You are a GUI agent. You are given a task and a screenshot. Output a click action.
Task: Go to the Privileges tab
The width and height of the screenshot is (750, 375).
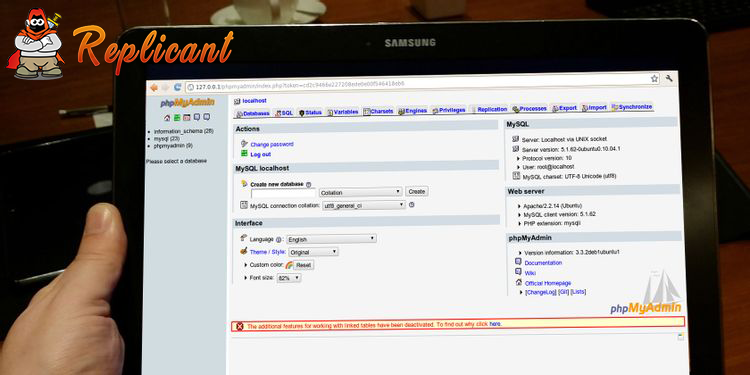tap(449, 110)
